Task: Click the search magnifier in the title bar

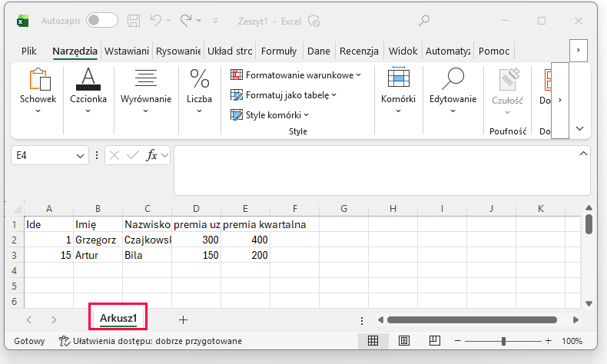Action: click(424, 21)
